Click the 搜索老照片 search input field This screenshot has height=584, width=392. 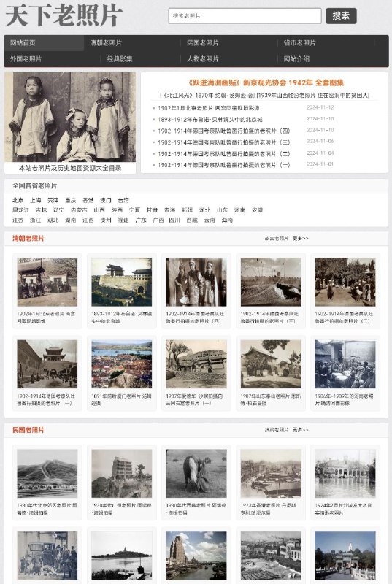(x=245, y=16)
